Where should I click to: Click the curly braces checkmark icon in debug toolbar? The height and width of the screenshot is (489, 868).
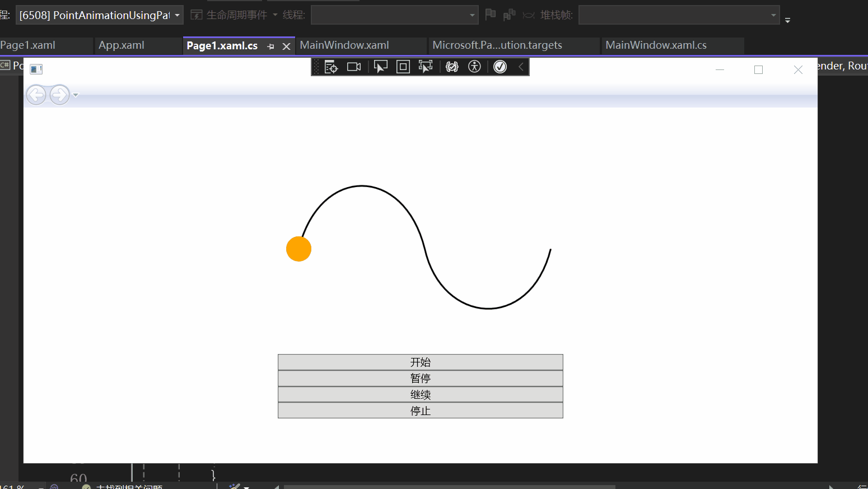point(452,67)
